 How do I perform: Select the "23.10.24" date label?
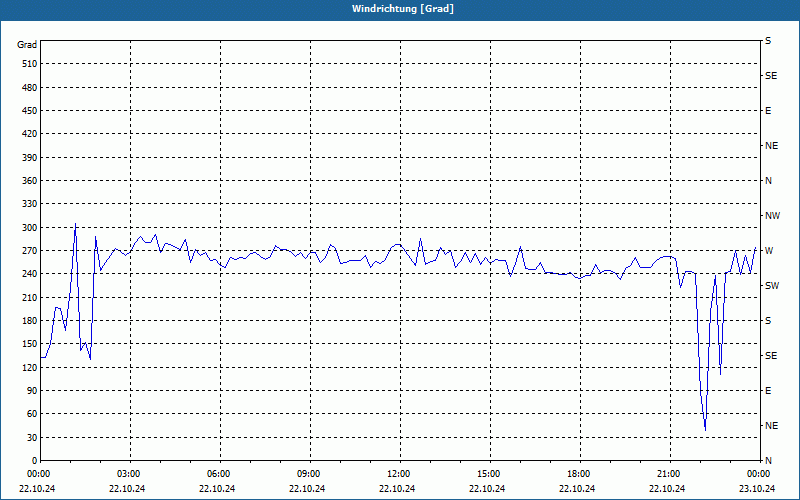pyautogui.click(x=757, y=488)
